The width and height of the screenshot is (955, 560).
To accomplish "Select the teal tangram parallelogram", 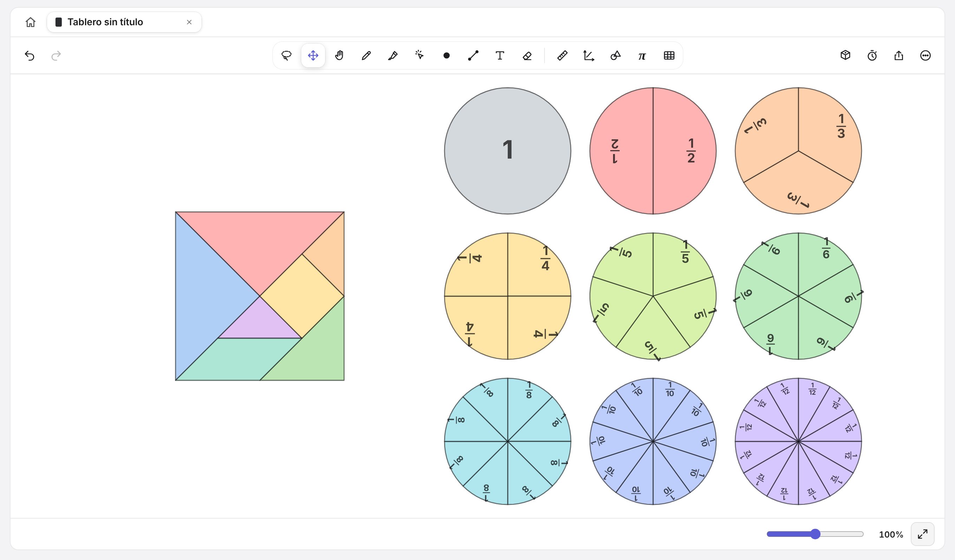I will click(239, 359).
